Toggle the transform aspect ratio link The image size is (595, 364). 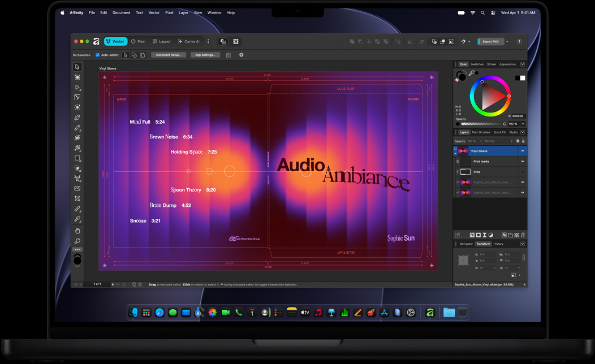[x=524, y=257]
